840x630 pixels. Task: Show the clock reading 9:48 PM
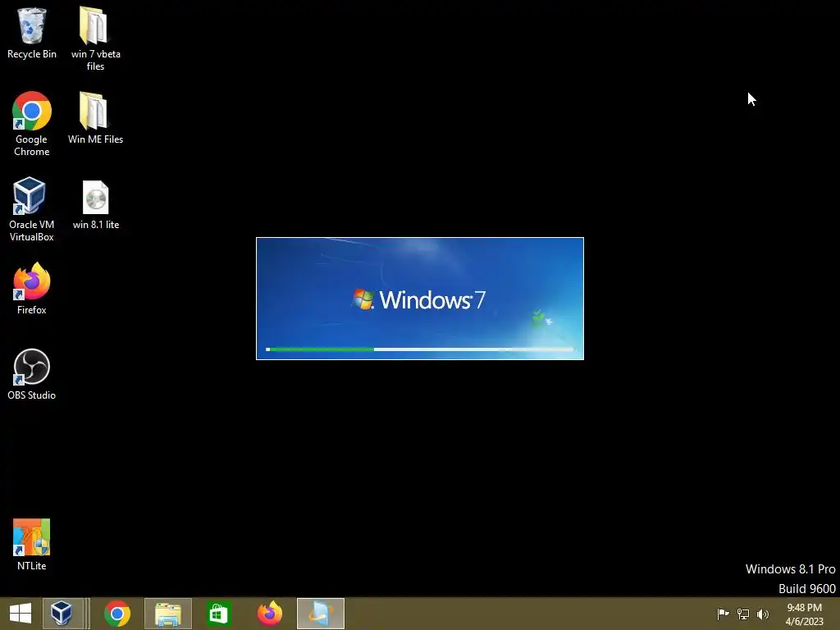click(x=804, y=608)
